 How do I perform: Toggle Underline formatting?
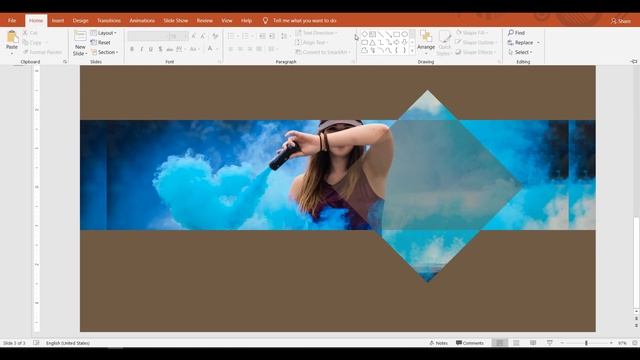click(151, 49)
